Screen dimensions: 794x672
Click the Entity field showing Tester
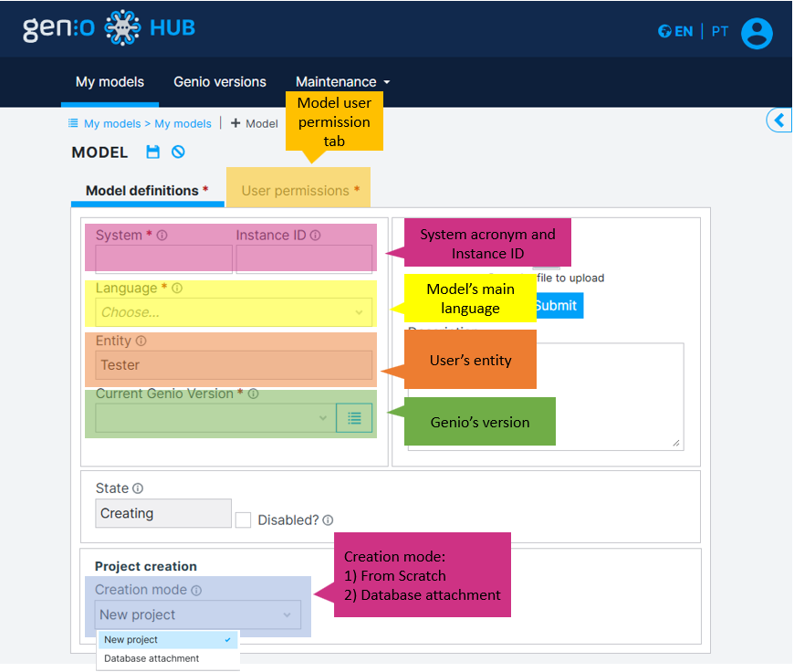(234, 365)
